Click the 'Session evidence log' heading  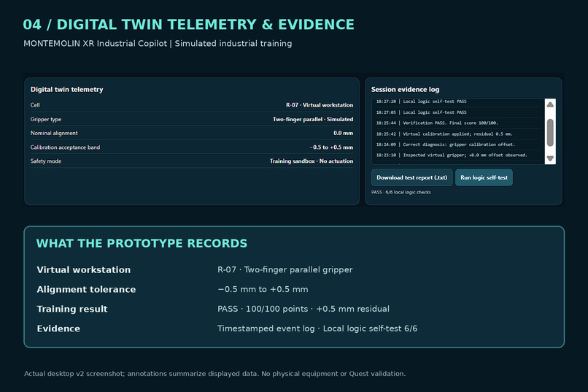tap(405, 89)
